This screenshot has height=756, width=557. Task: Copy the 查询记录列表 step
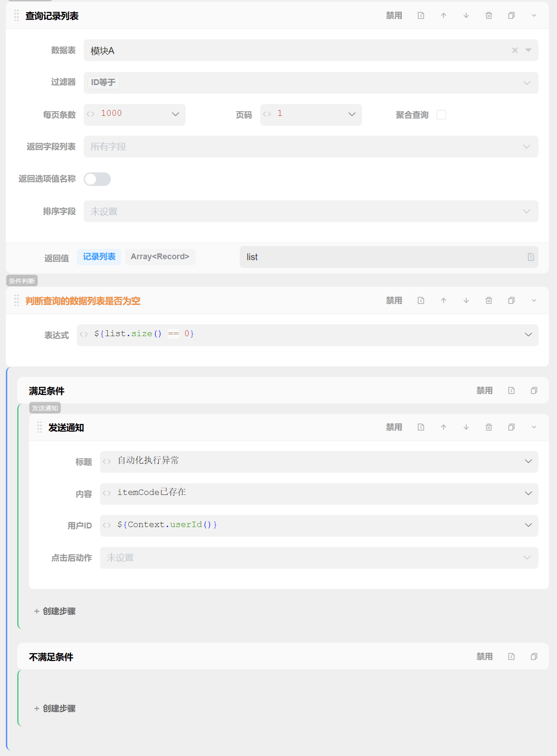[511, 16]
